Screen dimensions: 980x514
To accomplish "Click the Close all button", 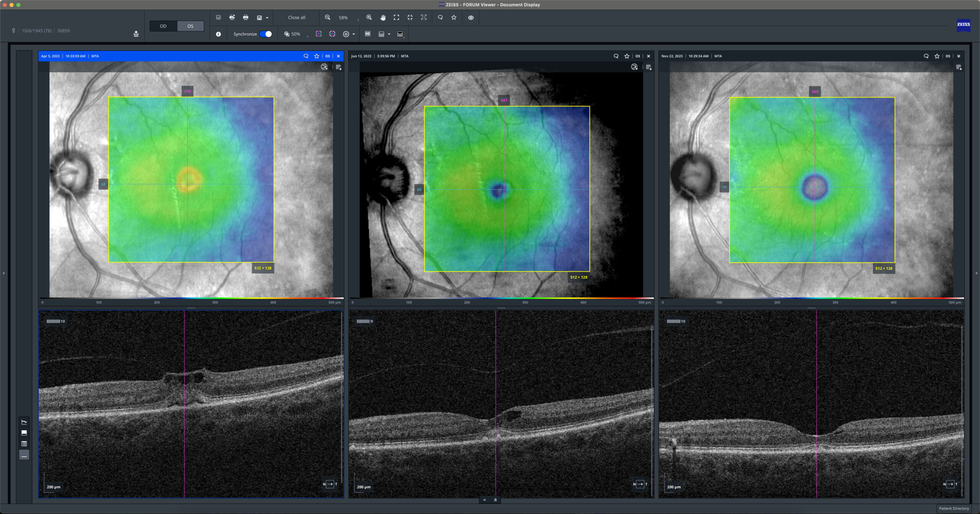I will coord(297,18).
